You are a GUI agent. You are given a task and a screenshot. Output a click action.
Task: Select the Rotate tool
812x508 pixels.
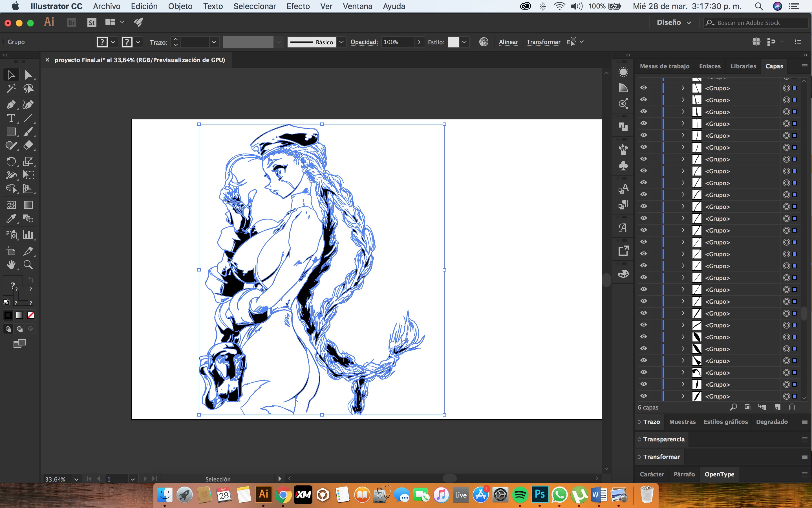[x=11, y=161]
